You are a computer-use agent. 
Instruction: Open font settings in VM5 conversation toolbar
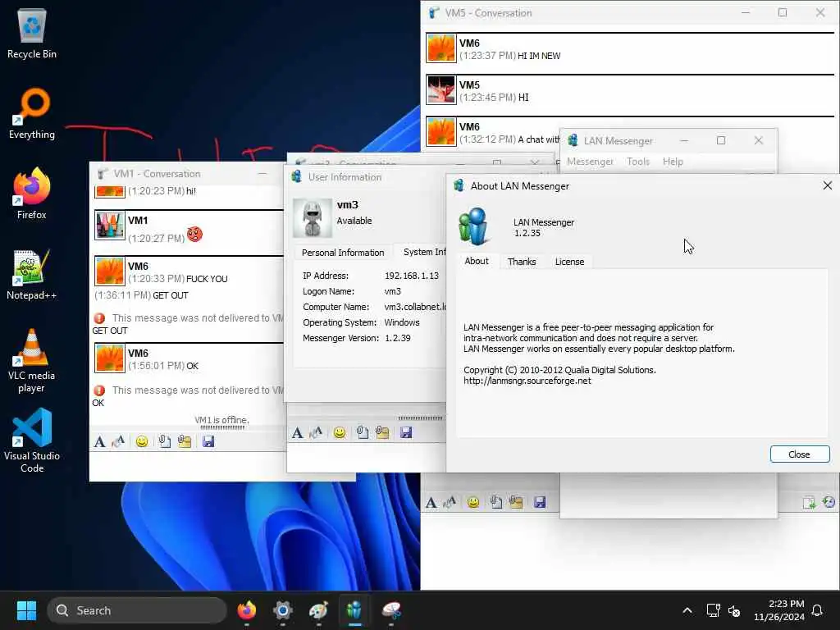coord(431,503)
